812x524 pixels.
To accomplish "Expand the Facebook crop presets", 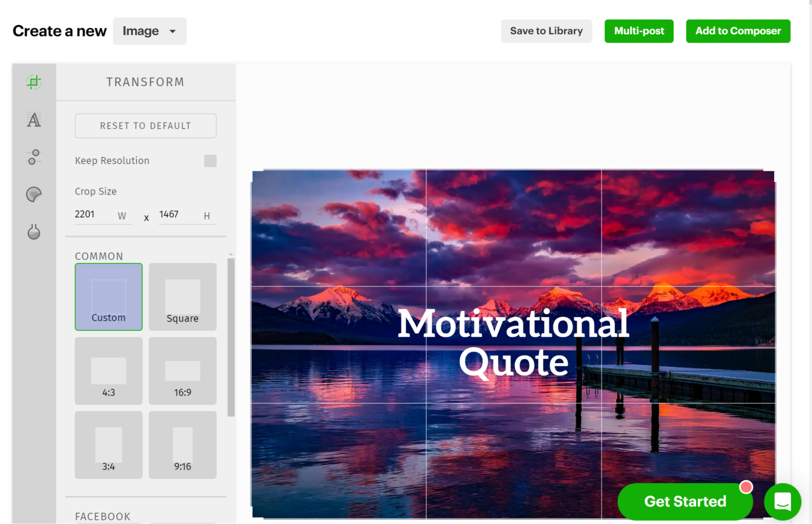I will pos(103,515).
